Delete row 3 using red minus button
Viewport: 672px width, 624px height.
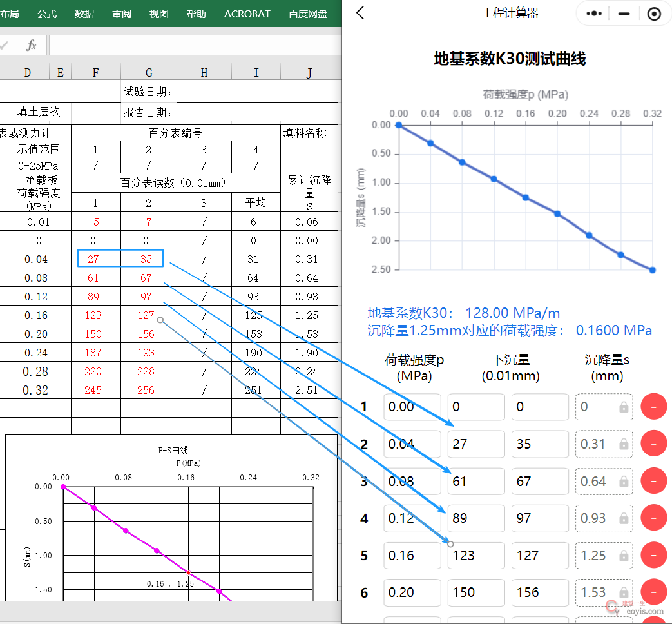pos(653,482)
